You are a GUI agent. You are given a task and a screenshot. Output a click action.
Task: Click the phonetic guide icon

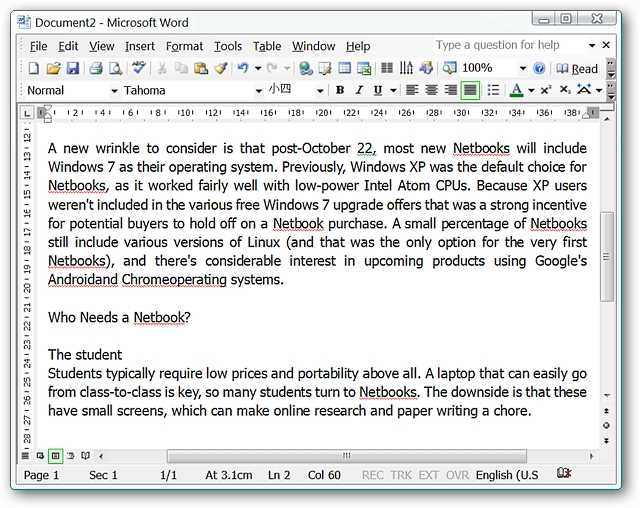pyautogui.click(x=584, y=89)
